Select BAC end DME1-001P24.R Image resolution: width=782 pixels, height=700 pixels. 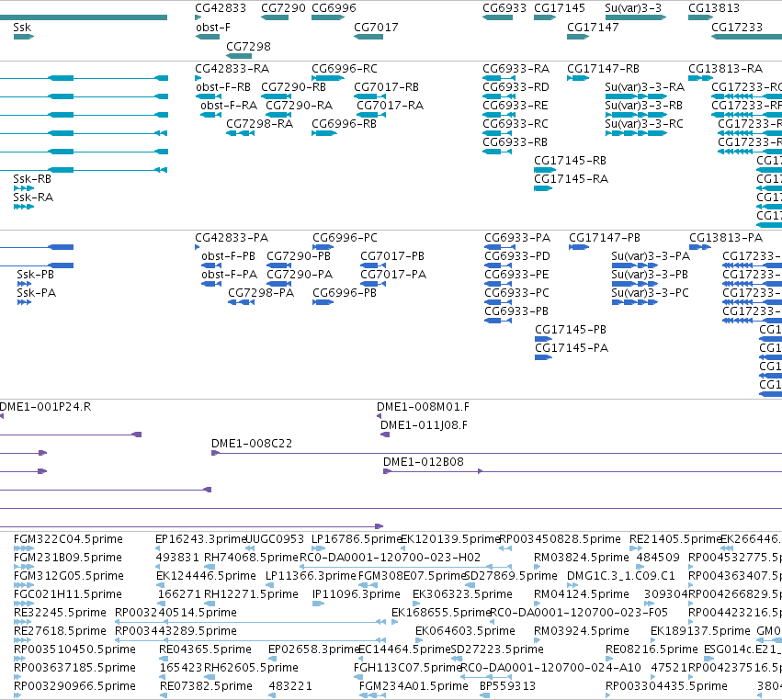[2, 416]
